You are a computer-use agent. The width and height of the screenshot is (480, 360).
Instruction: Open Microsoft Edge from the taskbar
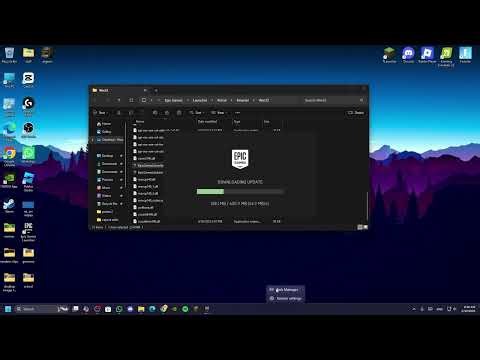[x=152, y=309]
